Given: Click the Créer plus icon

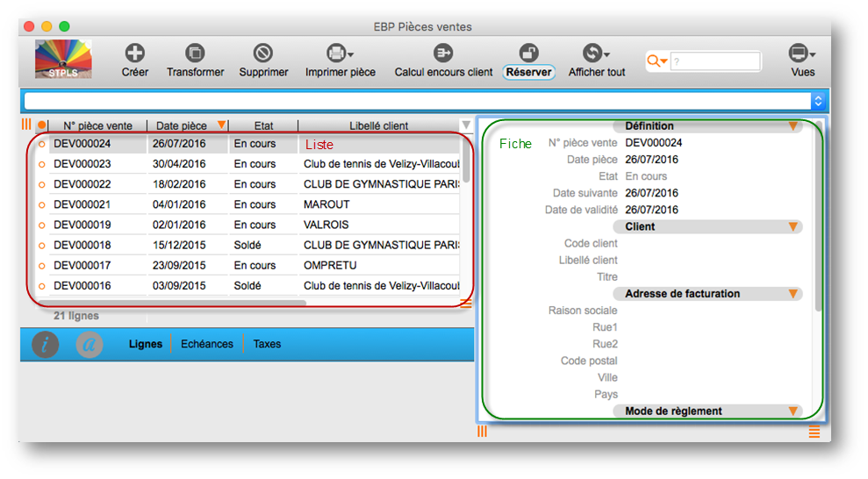Looking at the screenshot, I should [x=134, y=53].
